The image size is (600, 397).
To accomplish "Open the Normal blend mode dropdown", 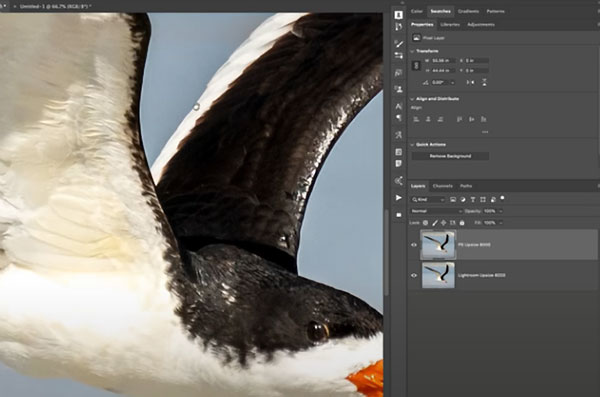I will (x=437, y=211).
